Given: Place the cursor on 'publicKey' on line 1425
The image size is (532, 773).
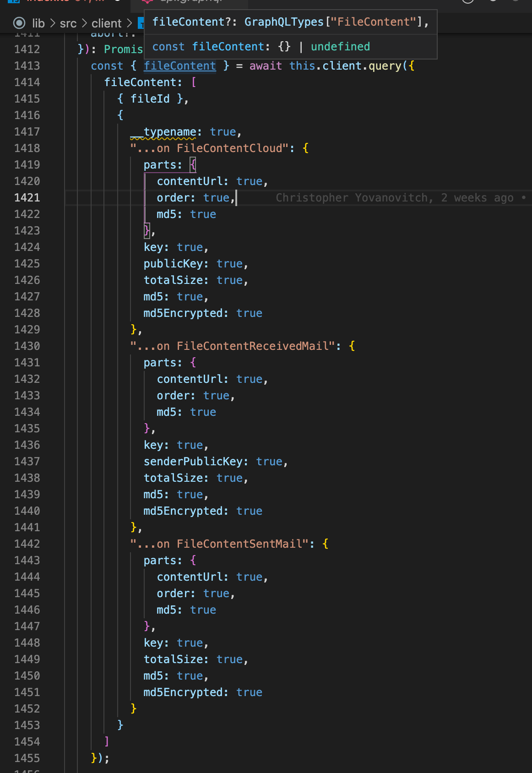Looking at the screenshot, I should click(174, 264).
